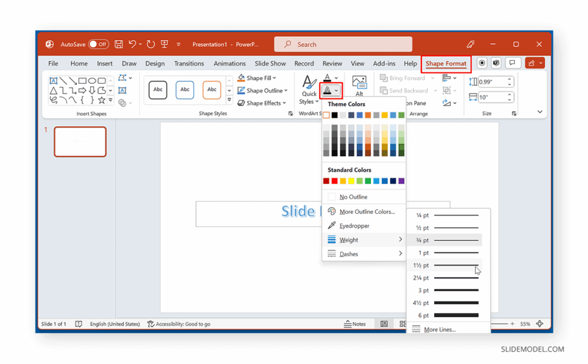The image size is (588, 364).
Task: Open the Home tab
Action: [79, 63]
